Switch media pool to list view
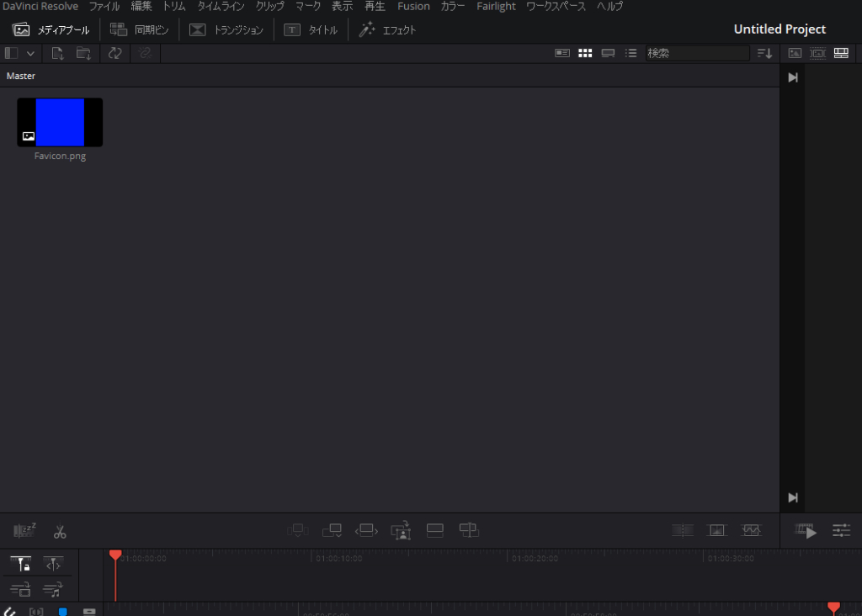Screen dimensions: 862x616 [631, 53]
